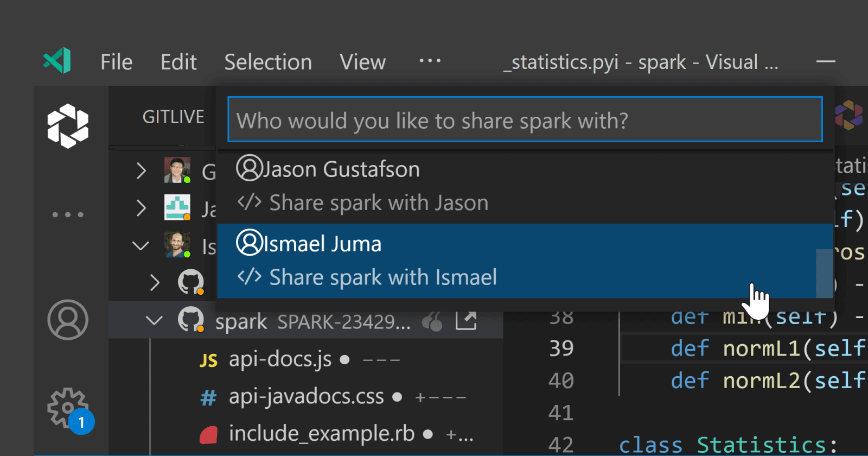
Task: Open api-docs.js file in tree
Action: point(280,359)
